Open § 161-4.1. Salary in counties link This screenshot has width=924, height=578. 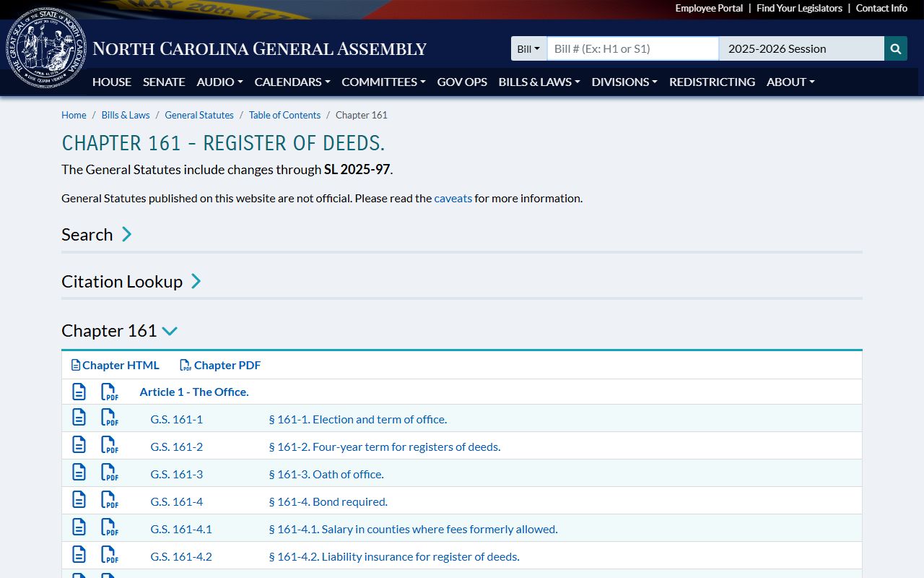click(x=413, y=529)
